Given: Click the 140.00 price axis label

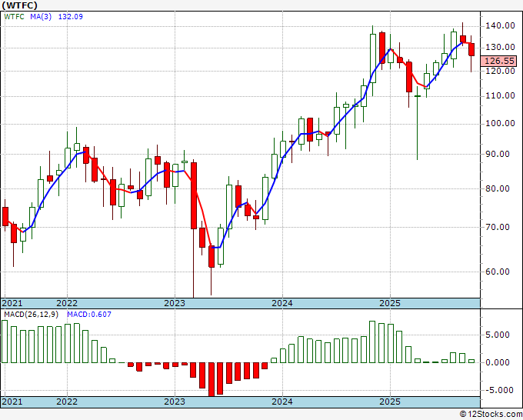Looking at the screenshot, I should pos(499,25).
